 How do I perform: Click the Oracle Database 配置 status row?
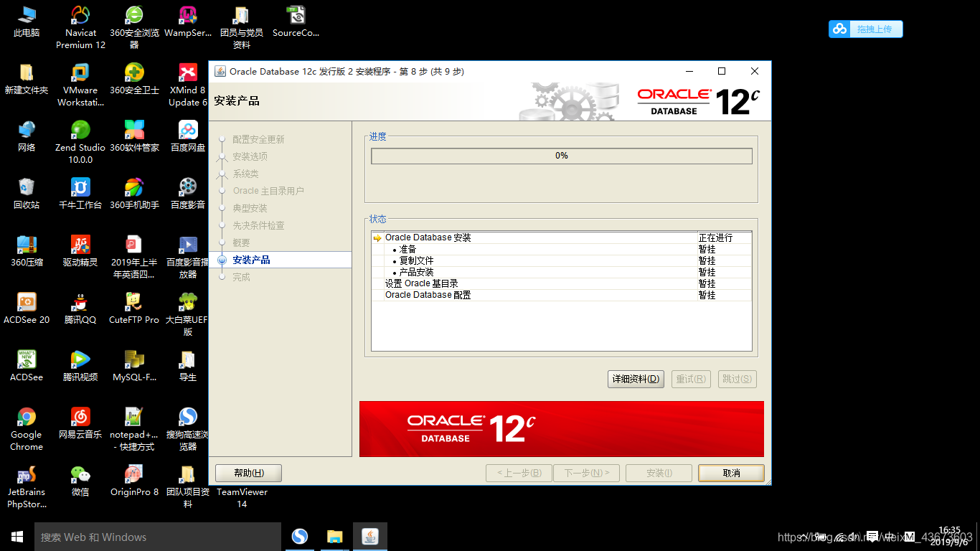pos(562,295)
